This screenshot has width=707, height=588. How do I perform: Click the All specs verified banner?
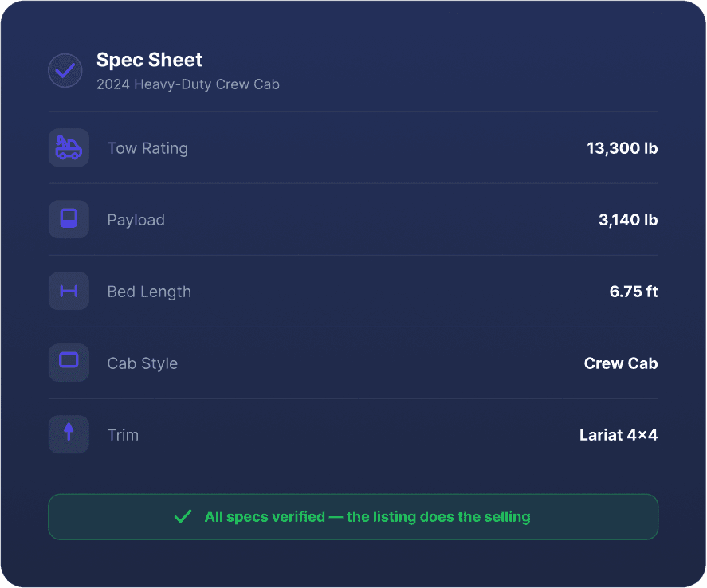[x=353, y=517]
